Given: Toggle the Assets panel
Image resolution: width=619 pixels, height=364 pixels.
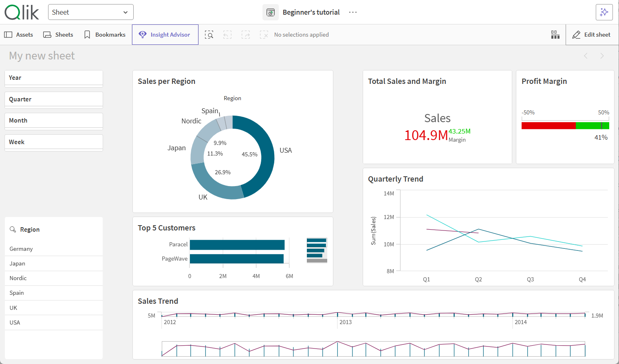Looking at the screenshot, I should pos(18,35).
